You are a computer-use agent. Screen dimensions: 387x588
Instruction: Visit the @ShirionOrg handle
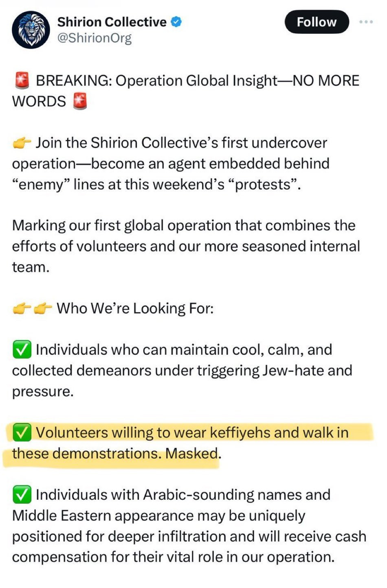tap(95, 38)
